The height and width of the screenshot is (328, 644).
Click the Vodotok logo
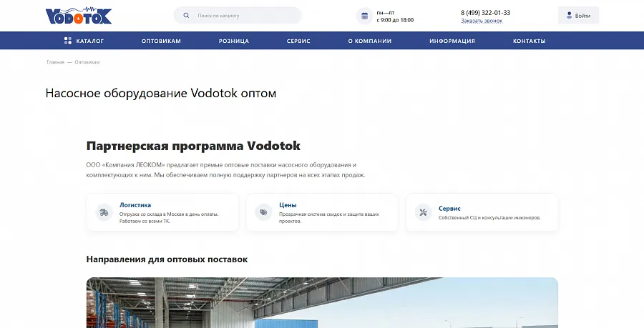79,16
